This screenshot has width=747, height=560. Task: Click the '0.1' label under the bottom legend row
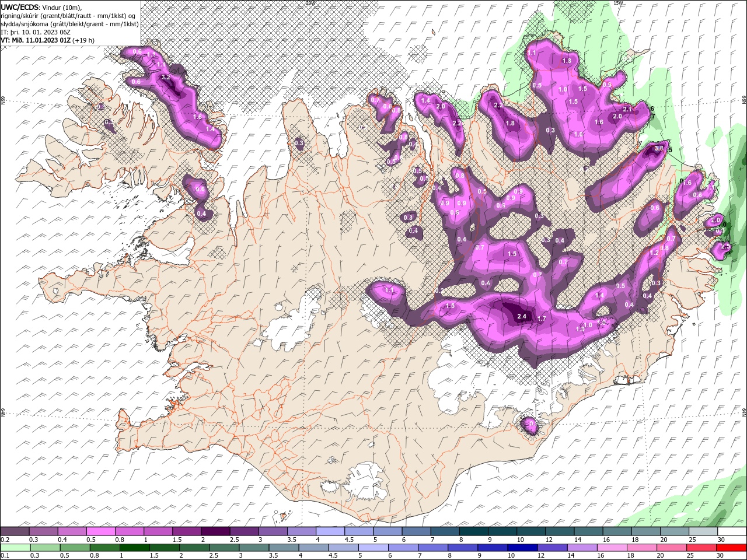5,556
